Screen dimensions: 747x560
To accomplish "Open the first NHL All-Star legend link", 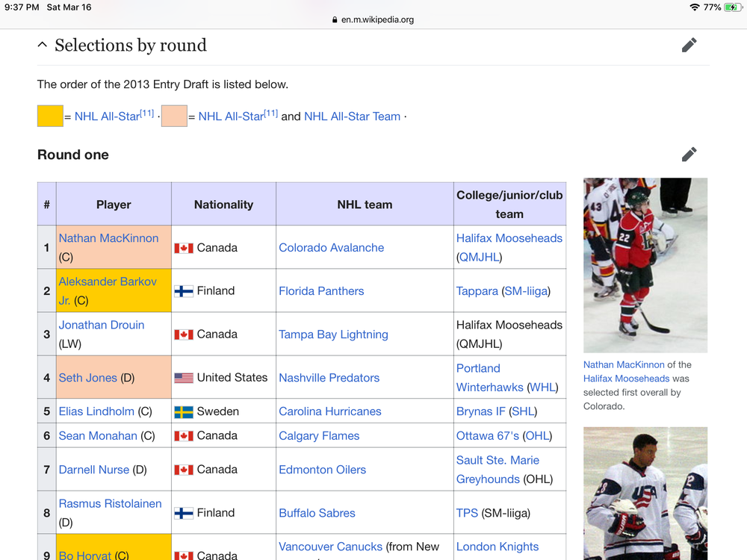I will pyautogui.click(x=107, y=116).
